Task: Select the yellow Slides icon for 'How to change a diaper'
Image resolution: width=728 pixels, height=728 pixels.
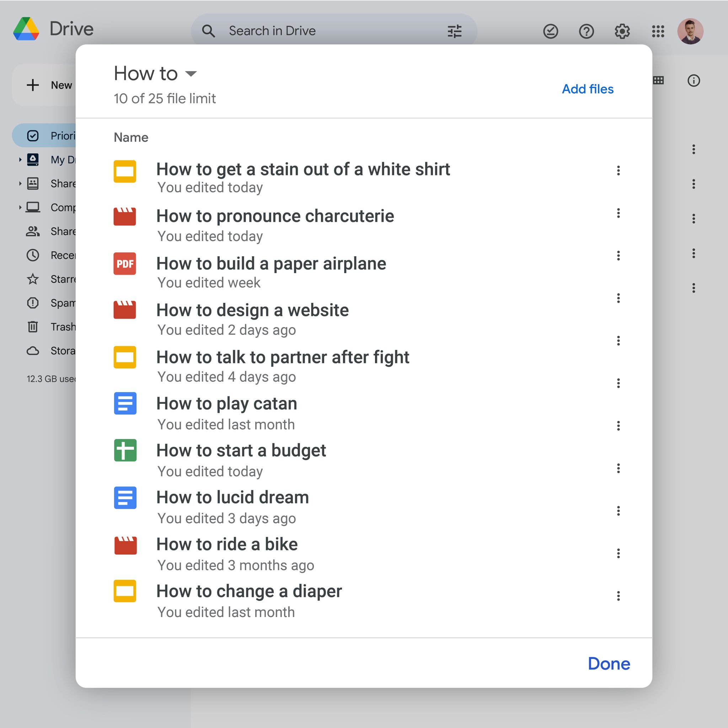Action: coord(125,591)
